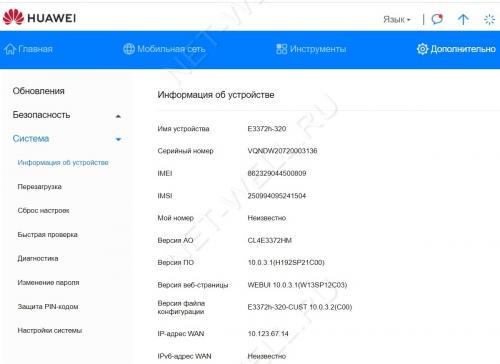This screenshot has width=500, height=364.
Task: Open the Язык language dropdown
Action: click(x=397, y=20)
